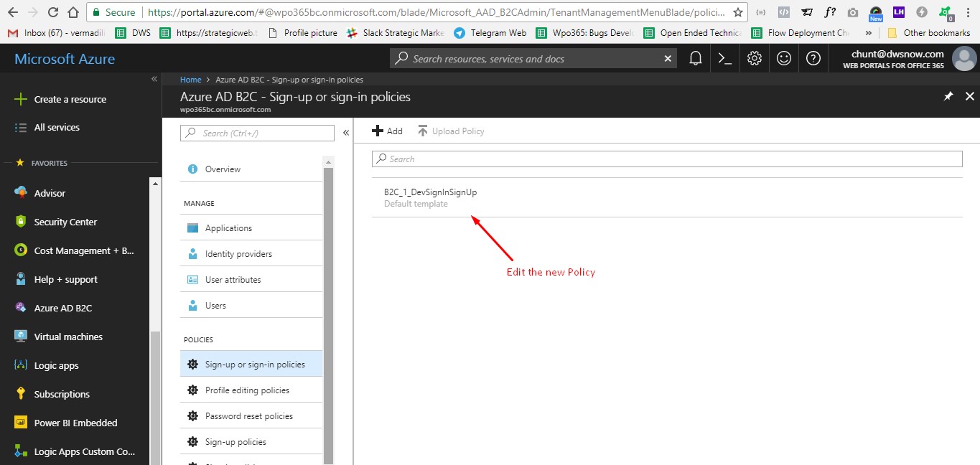
Task: Open Other bookmarks folder
Action: 929,33
